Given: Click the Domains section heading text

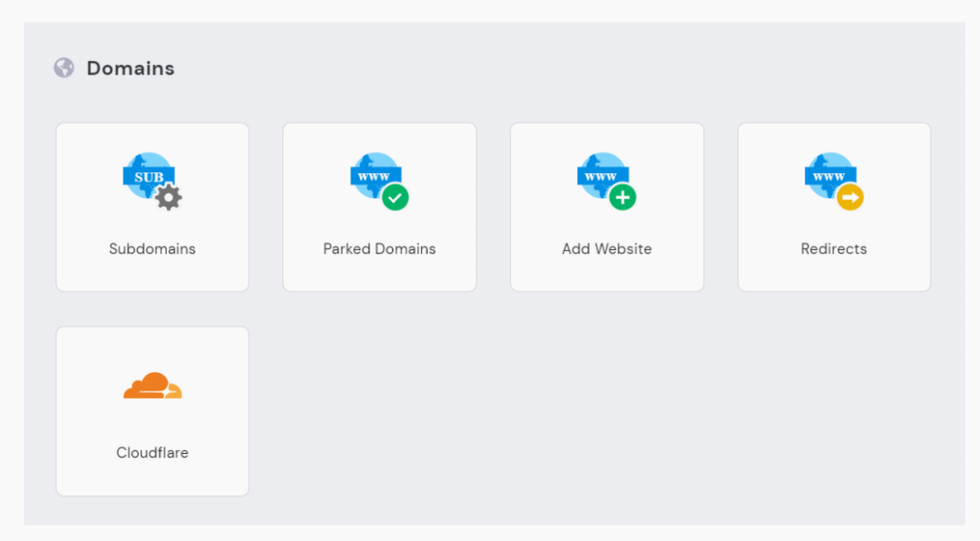Looking at the screenshot, I should click(x=130, y=68).
